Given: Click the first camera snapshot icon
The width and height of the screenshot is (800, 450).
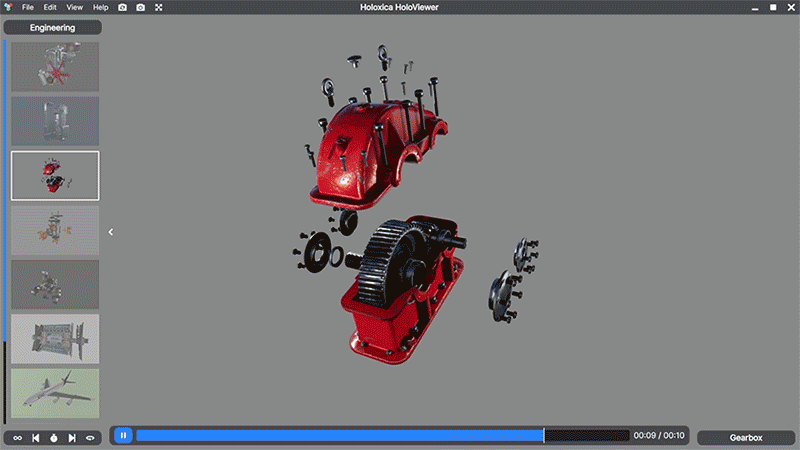Looking at the screenshot, I should [122, 7].
